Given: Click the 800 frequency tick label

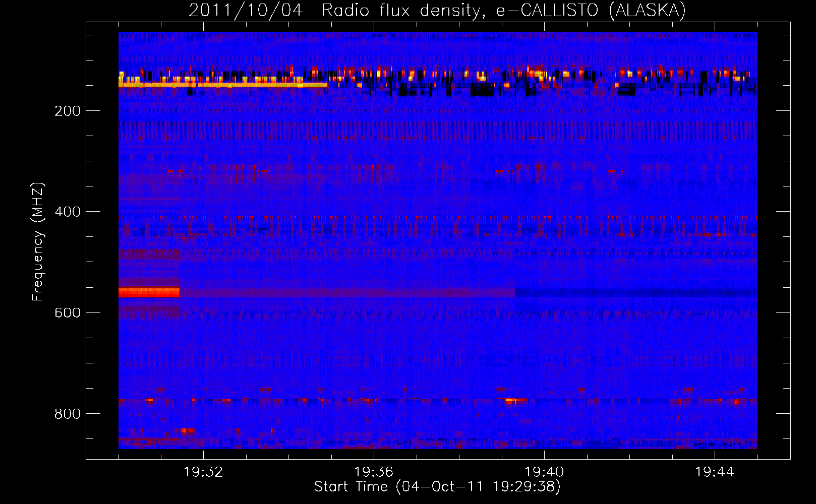Looking at the screenshot, I should pos(67,414).
